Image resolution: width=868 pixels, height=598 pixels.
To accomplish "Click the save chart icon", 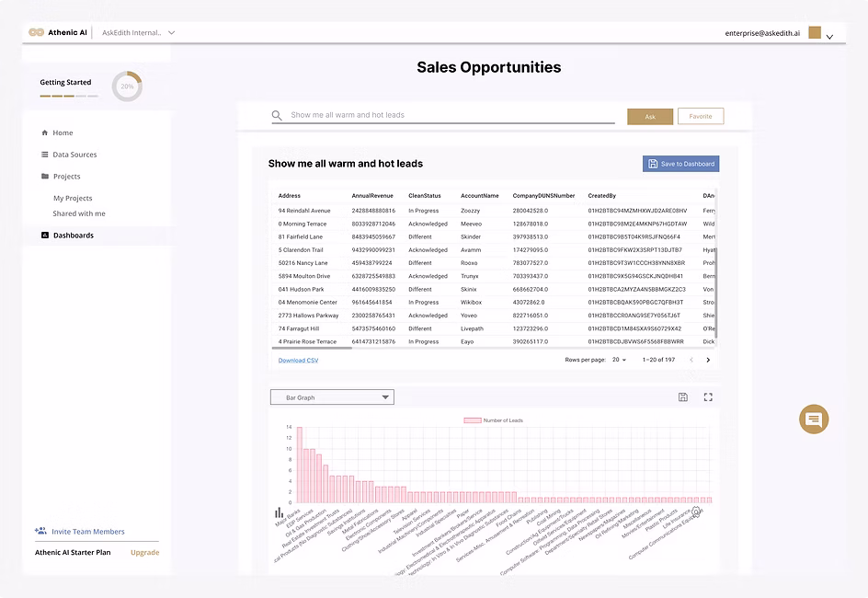I will [682, 397].
